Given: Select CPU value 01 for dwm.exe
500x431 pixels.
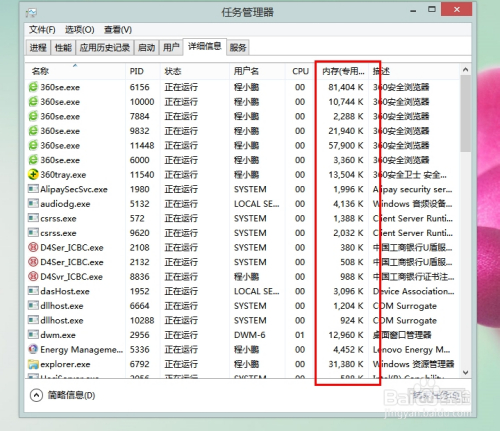Looking at the screenshot, I should (x=300, y=335).
